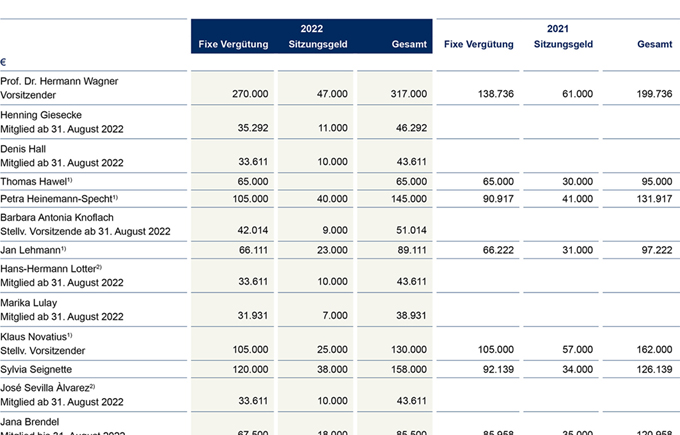Click the 2022 column group header
This screenshot has height=435, width=680.
click(312, 29)
